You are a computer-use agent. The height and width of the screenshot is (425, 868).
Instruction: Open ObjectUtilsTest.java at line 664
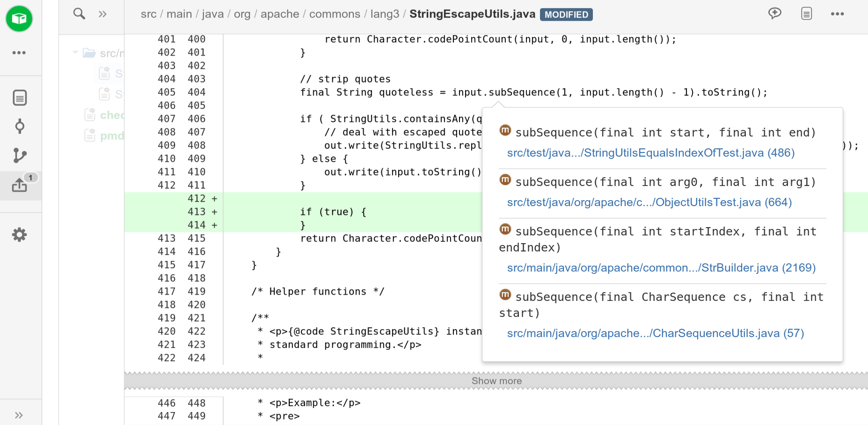click(650, 202)
